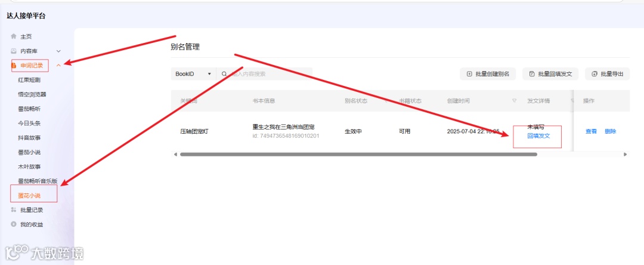This screenshot has height=265, width=644.
Task: Open 内容库 menu item
Action: coord(29,51)
